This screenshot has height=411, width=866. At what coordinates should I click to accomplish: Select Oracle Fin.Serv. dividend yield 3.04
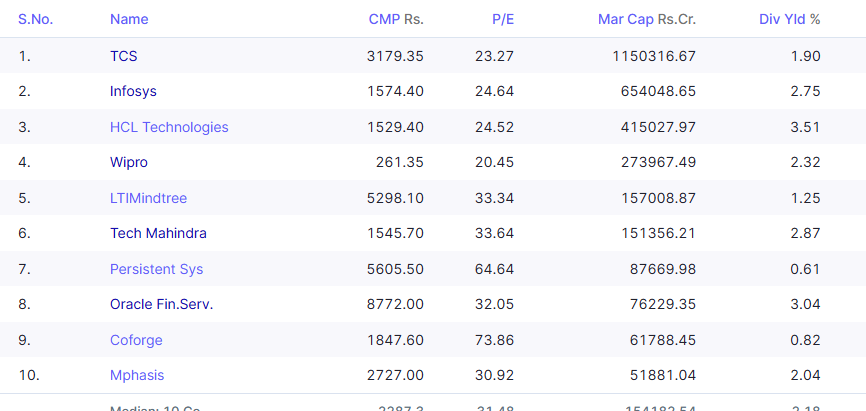pos(805,304)
